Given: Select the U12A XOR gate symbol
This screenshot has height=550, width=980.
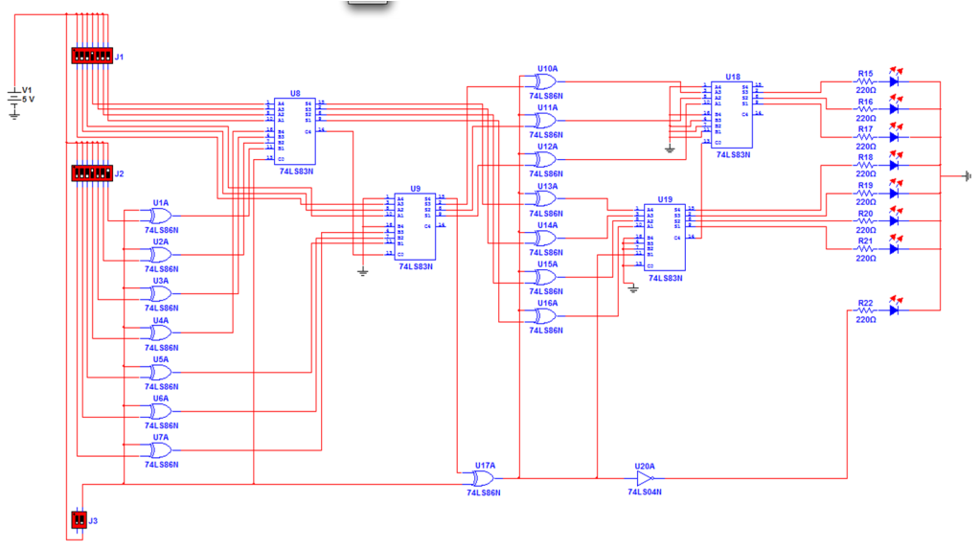Looking at the screenshot, I should pyautogui.click(x=545, y=159).
